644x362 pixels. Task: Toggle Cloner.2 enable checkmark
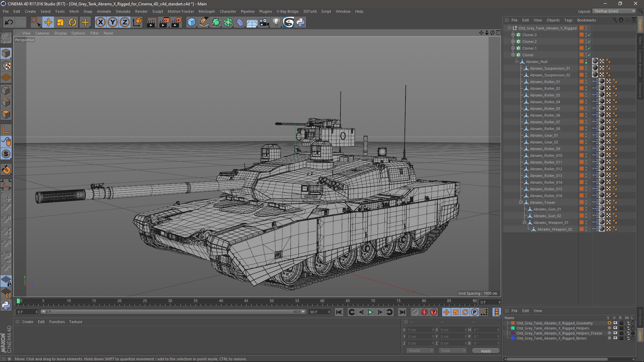pos(589,42)
